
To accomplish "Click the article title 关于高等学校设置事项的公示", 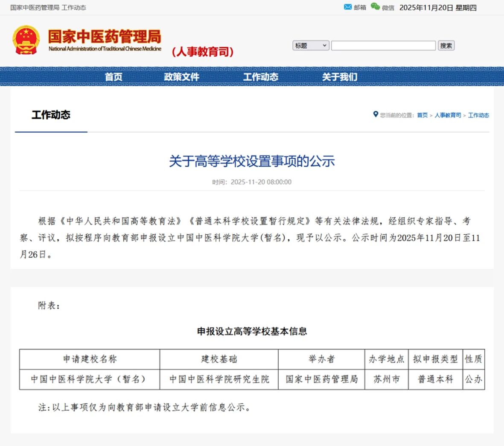I will 252,161.
